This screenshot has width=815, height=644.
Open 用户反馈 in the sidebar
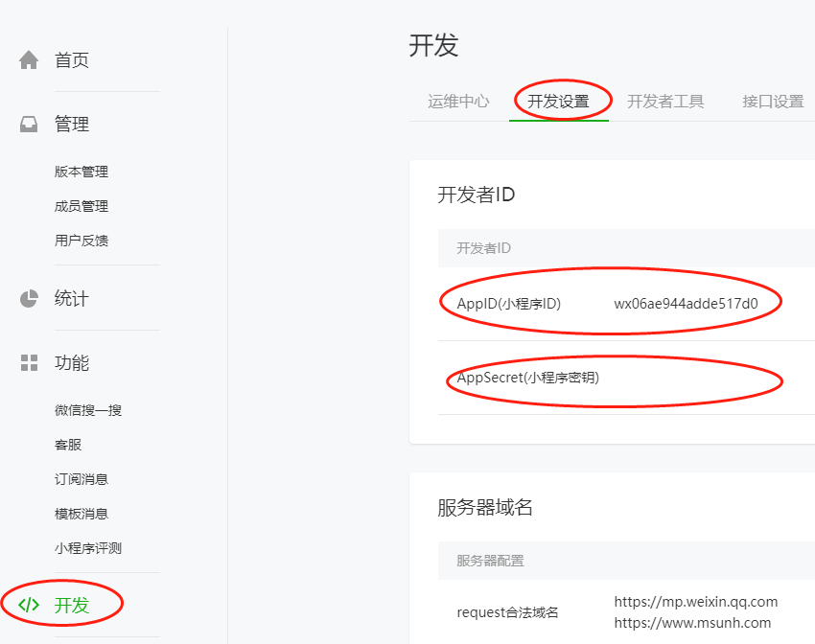81,241
